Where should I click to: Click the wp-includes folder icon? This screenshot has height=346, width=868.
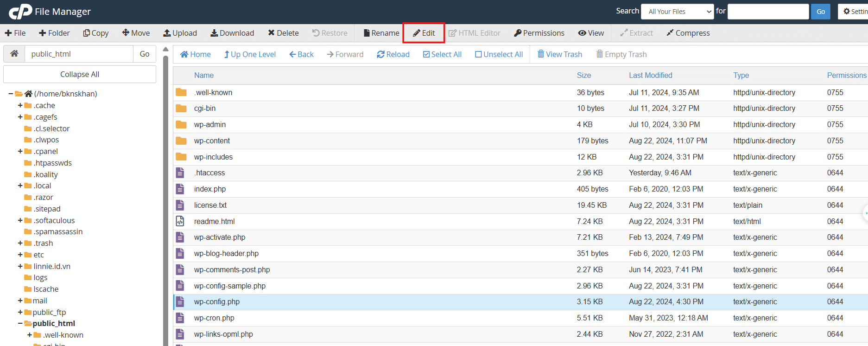click(x=181, y=157)
